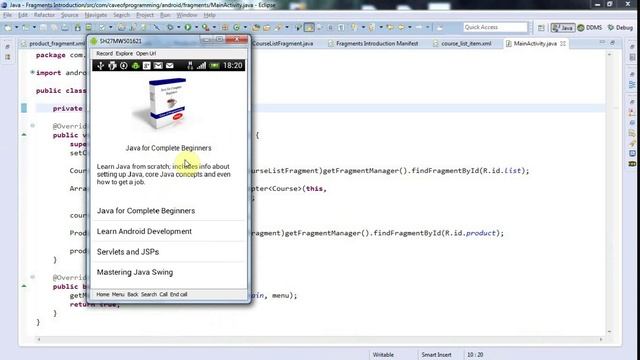The height and width of the screenshot is (360, 640).
Task: Open the File menu
Action: (x=7, y=15)
